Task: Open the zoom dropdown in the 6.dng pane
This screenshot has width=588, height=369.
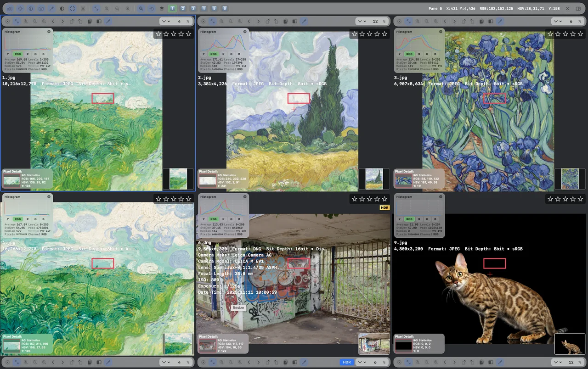Action: [x=361, y=362]
